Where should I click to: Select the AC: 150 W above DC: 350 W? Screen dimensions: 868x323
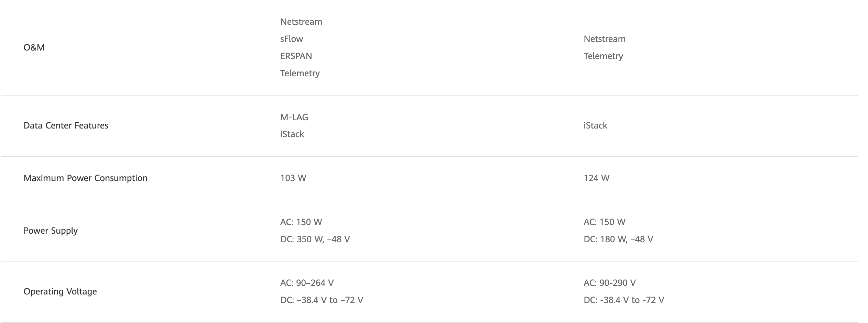pos(301,222)
